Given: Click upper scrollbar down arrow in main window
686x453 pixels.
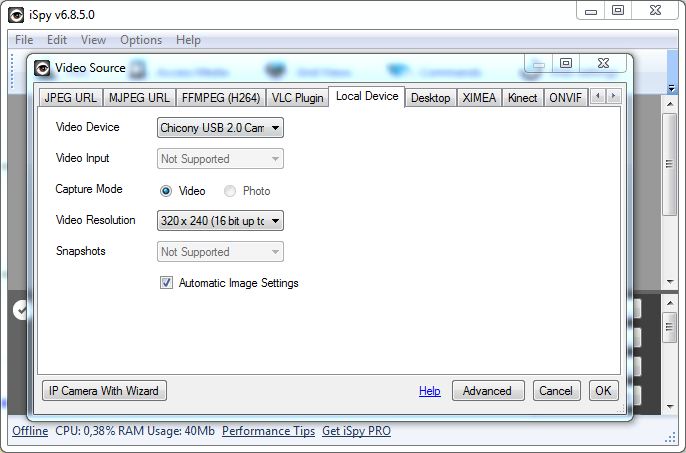Looking at the screenshot, I should tap(670, 282).
